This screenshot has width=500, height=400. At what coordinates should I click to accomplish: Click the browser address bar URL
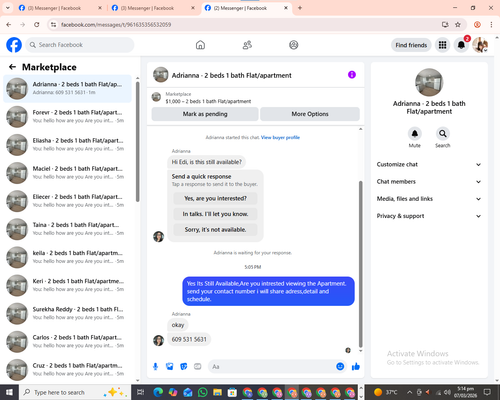[116, 25]
